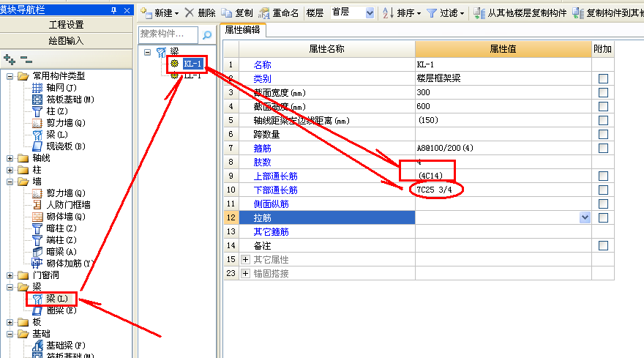644x358 pixels.
Task: Toggle 附加 checkbox for 截面宽度 row
Action: tap(603, 92)
